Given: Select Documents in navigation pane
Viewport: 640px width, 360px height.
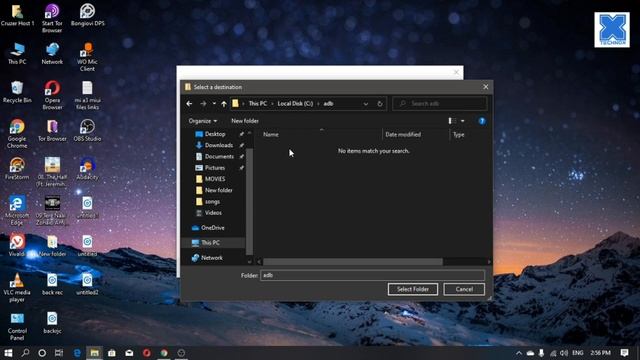Looking at the screenshot, I should click(x=219, y=156).
